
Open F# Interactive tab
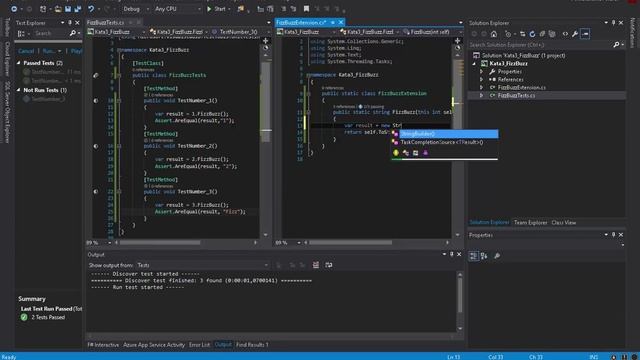pyautogui.click(x=103, y=345)
